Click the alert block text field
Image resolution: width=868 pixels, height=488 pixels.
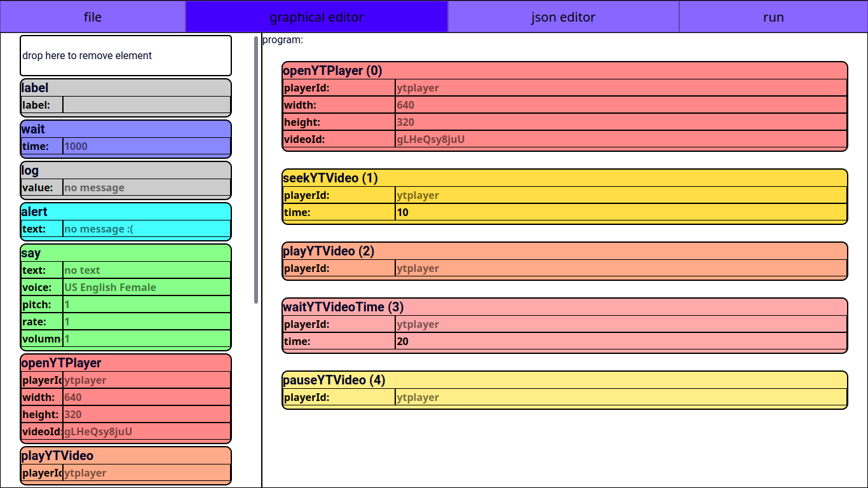[x=146, y=229]
